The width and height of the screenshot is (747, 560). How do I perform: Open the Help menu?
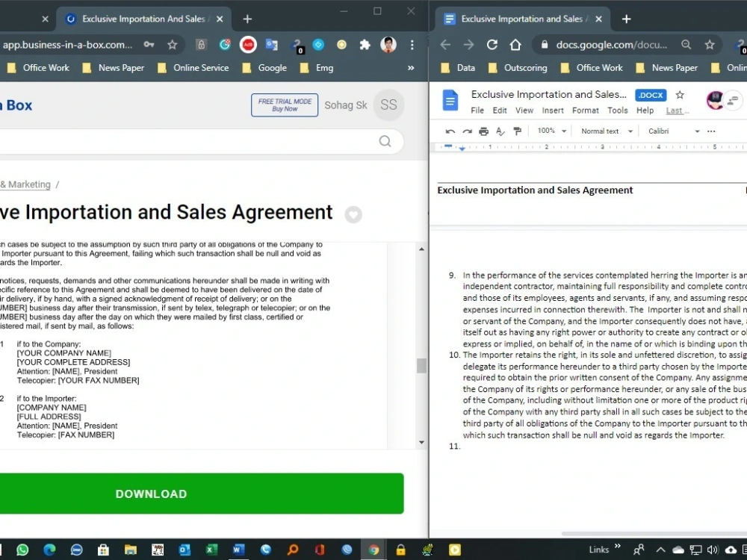coord(645,111)
